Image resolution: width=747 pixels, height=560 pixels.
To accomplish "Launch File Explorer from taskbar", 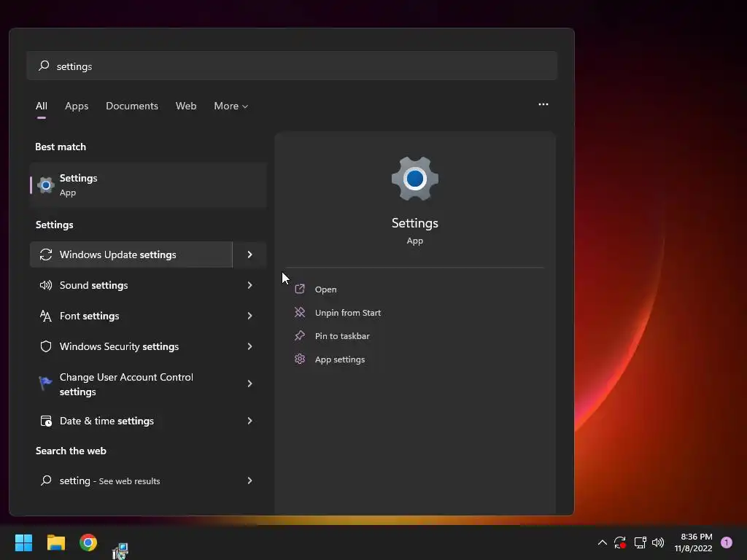I will pyautogui.click(x=55, y=542).
